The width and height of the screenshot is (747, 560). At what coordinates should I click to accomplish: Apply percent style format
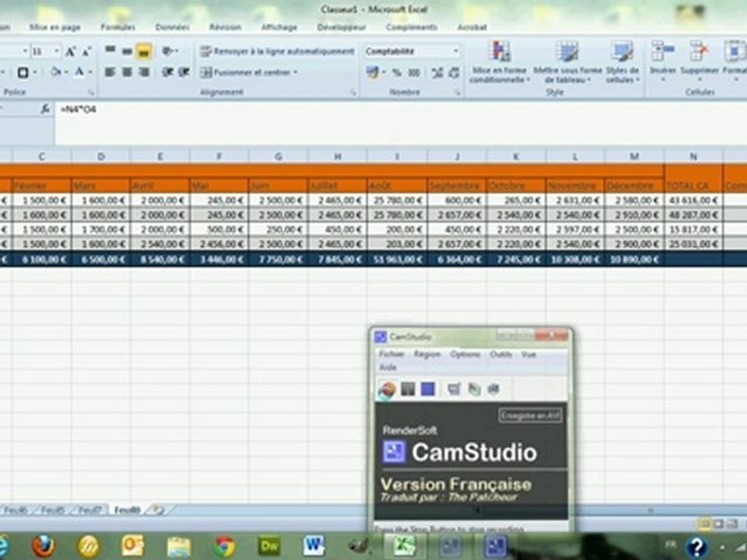click(396, 72)
